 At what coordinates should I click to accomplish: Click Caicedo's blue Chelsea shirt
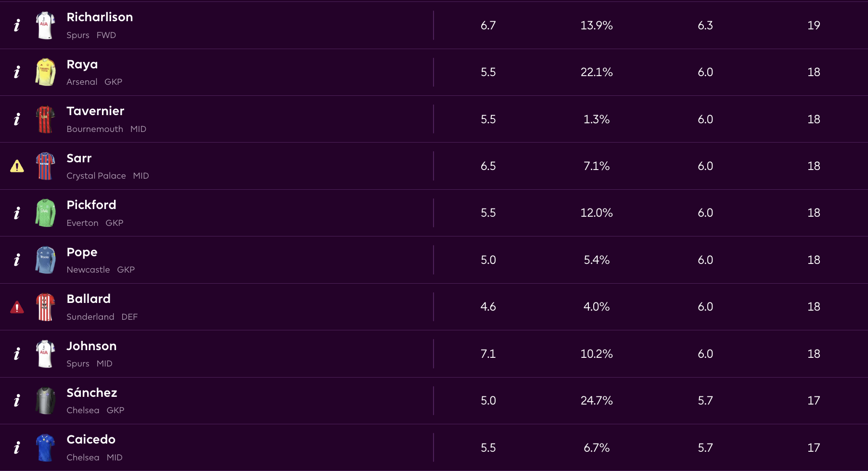click(x=45, y=448)
